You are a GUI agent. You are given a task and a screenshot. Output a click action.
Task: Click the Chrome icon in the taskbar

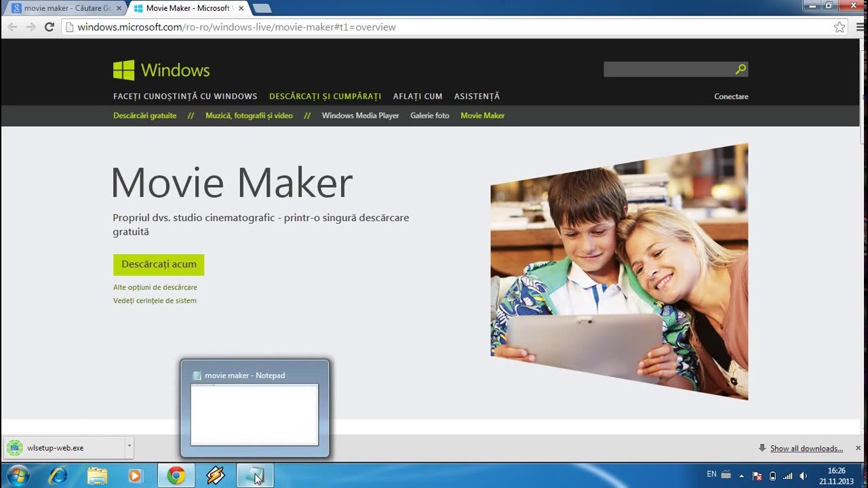point(176,476)
